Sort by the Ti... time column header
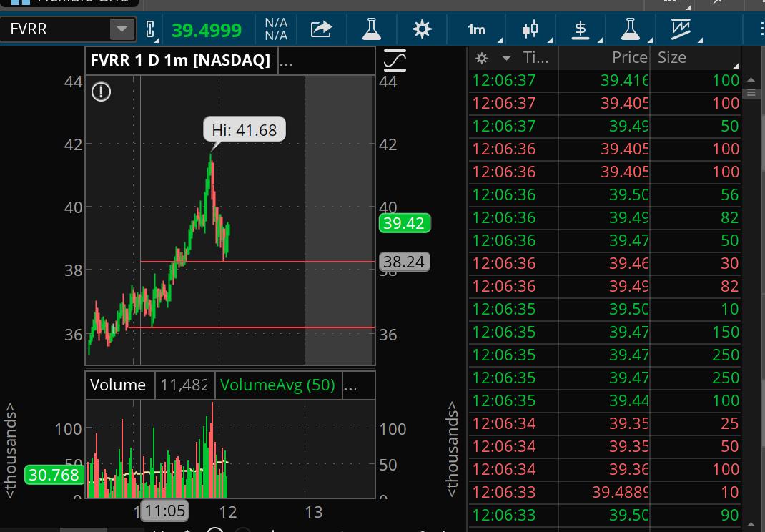 (535, 58)
